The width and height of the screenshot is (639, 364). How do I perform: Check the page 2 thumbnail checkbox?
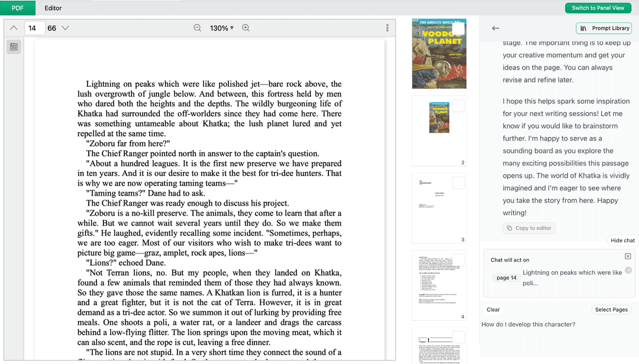point(459,106)
